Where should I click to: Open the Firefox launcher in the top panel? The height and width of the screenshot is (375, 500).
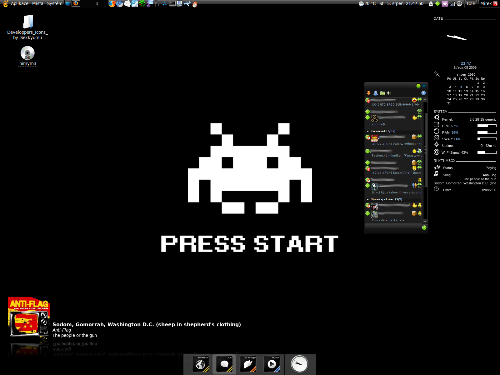(x=112, y=4)
